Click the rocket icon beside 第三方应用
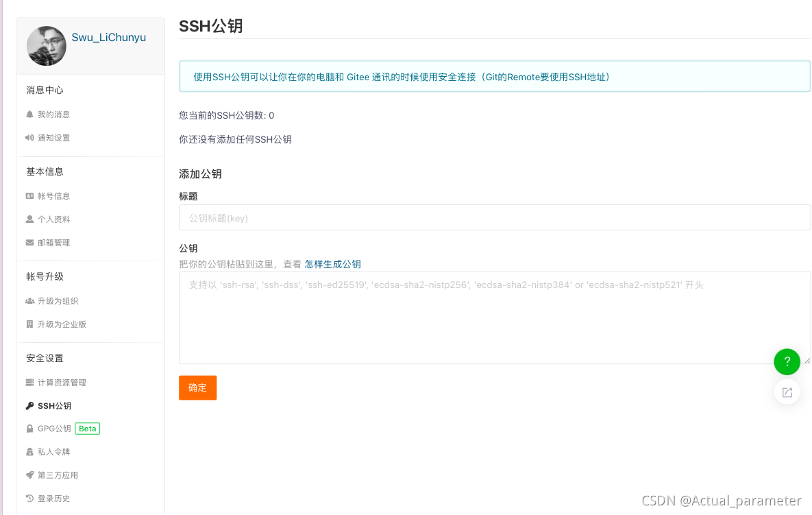 tap(29, 475)
